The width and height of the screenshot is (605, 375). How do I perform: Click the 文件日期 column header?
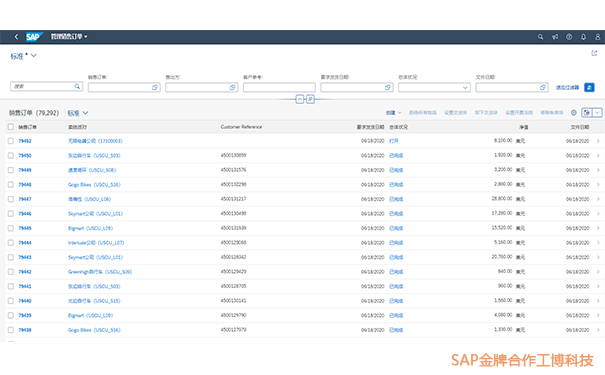[580, 127]
